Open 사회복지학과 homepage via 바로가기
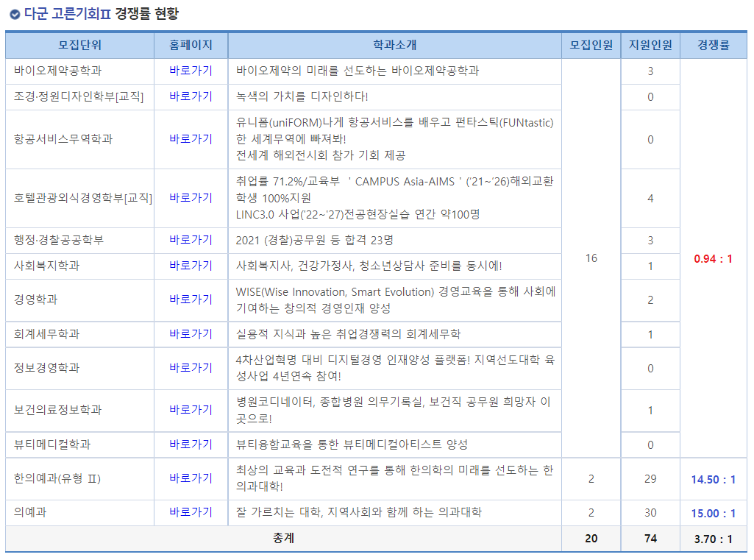The height and width of the screenshot is (560, 754). pos(190,265)
